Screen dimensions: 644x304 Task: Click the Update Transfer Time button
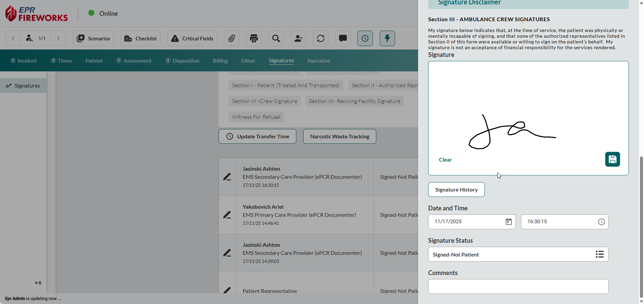pos(257,136)
